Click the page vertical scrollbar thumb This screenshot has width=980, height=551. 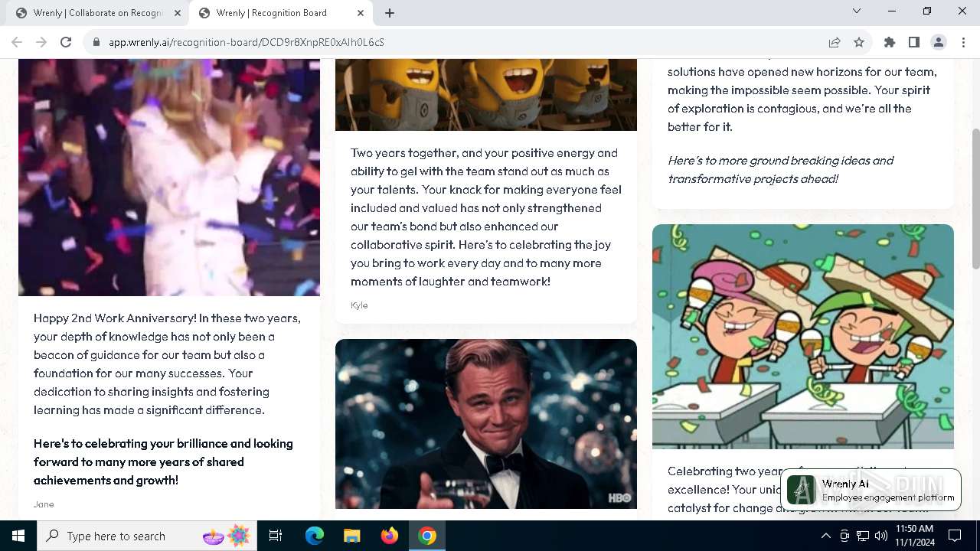pos(975,199)
